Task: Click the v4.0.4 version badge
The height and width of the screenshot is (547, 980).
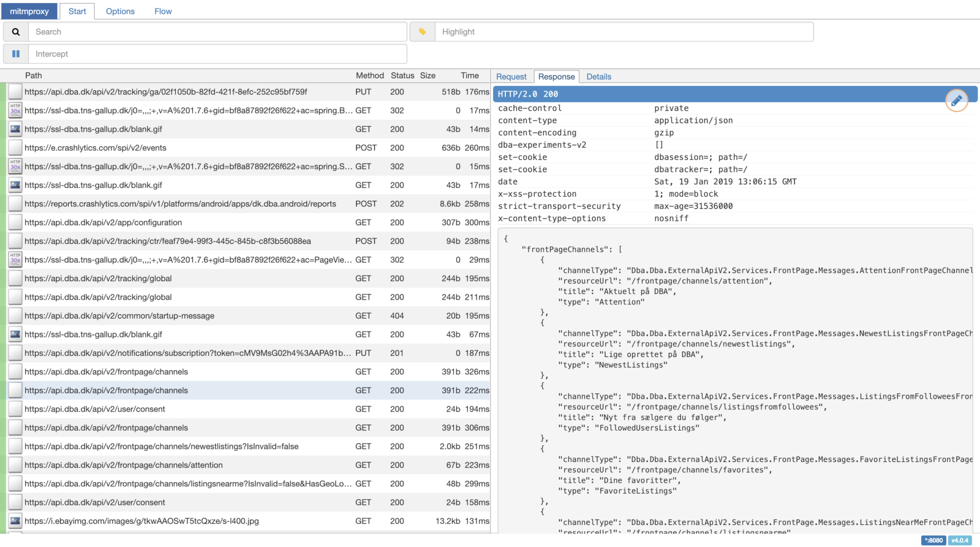Action: click(959, 540)
